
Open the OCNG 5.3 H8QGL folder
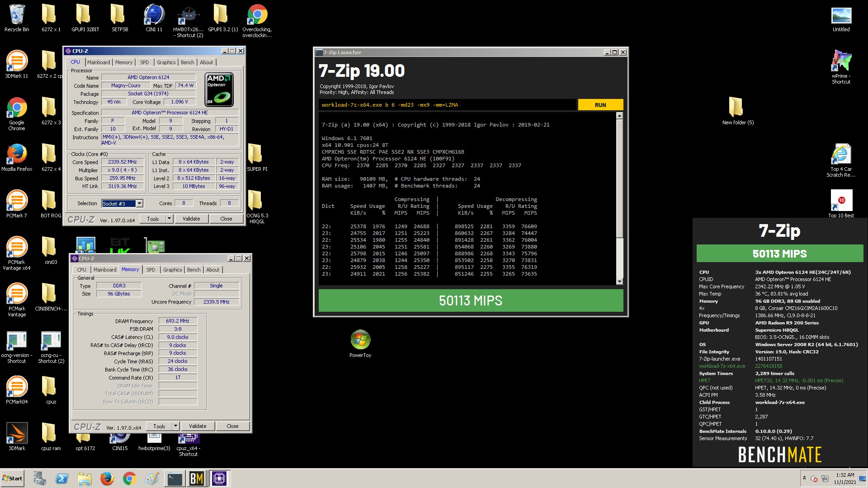(x=257, y=207)
